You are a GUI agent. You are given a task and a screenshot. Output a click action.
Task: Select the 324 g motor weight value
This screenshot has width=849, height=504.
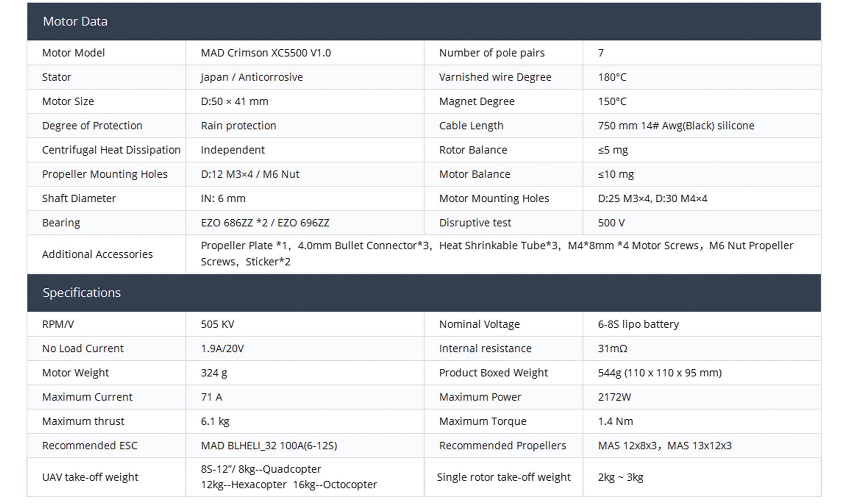click(214, 373)
